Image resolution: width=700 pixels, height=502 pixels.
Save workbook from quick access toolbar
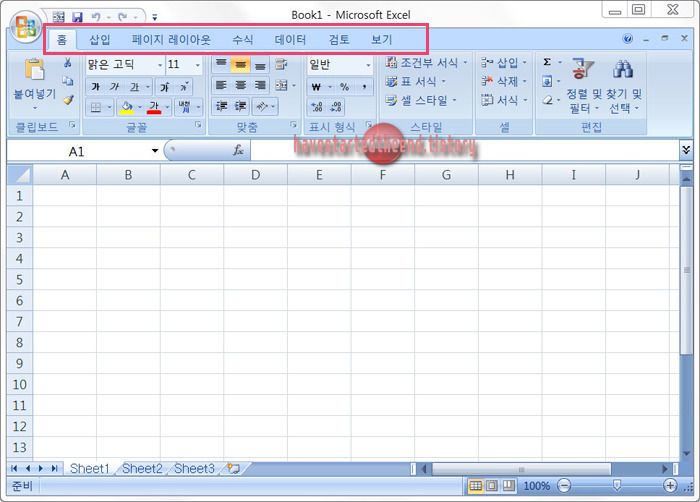(x=78, y=17)
